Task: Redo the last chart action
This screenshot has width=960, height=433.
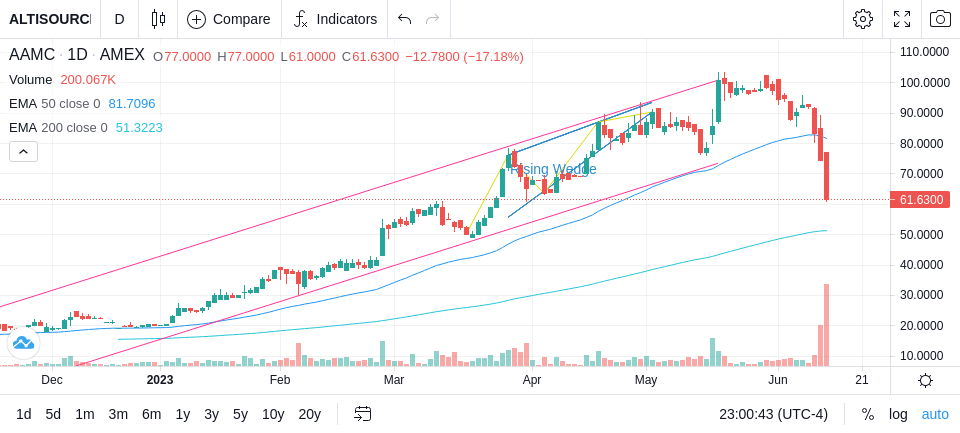Action: (433, 19)
